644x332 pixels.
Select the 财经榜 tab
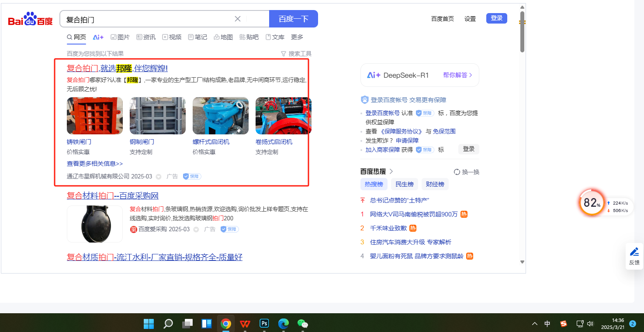coord(435,184)
